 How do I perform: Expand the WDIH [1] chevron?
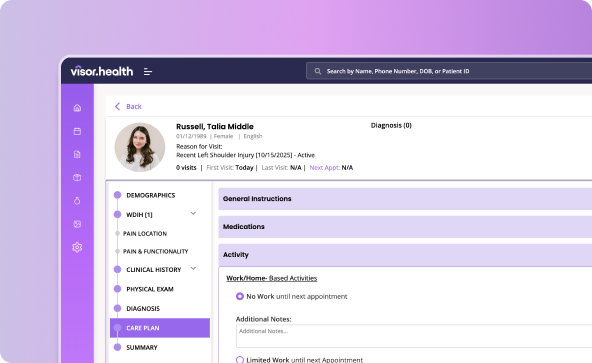pyautogui.click(x=193, y=214)
